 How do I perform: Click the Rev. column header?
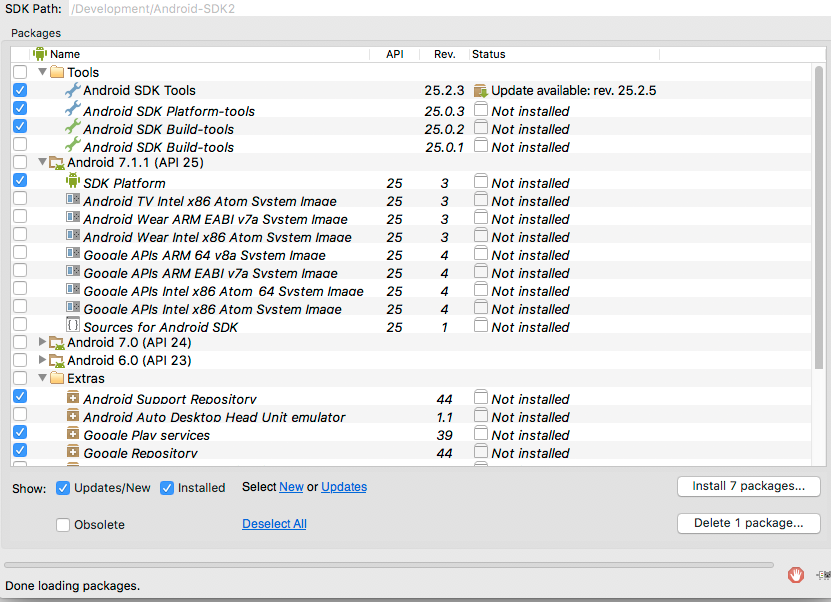(444, 54)
